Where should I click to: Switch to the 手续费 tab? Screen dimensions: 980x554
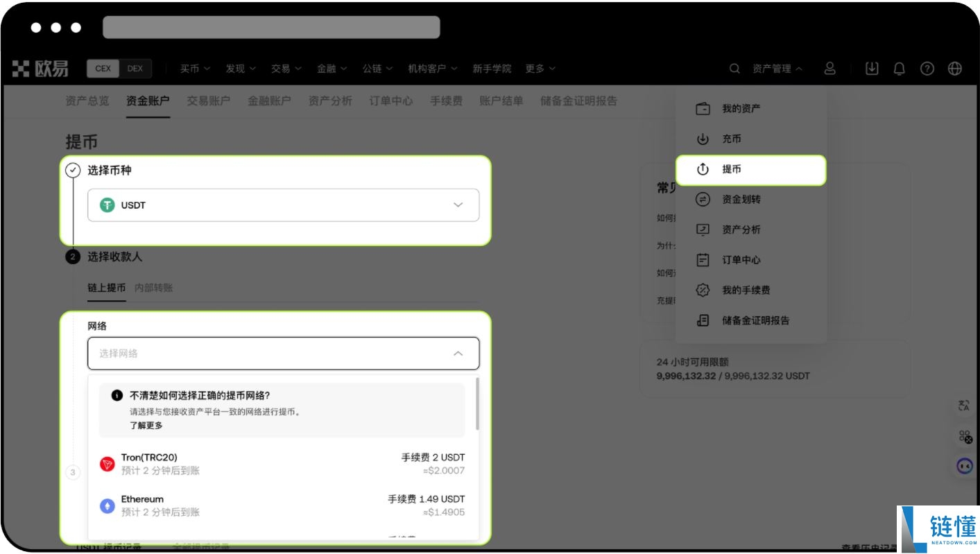click(446, 101)
